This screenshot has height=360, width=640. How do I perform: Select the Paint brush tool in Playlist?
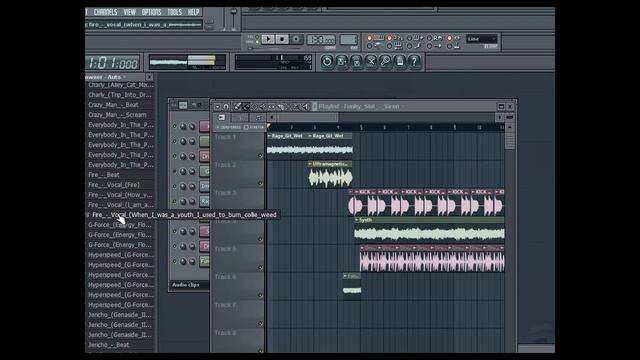coord(246,107)
